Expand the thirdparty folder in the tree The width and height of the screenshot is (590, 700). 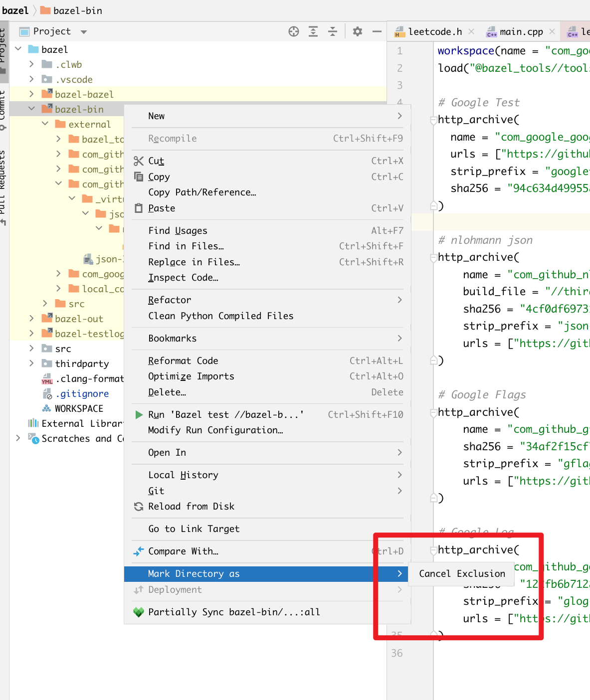click(x=31, y=363)
